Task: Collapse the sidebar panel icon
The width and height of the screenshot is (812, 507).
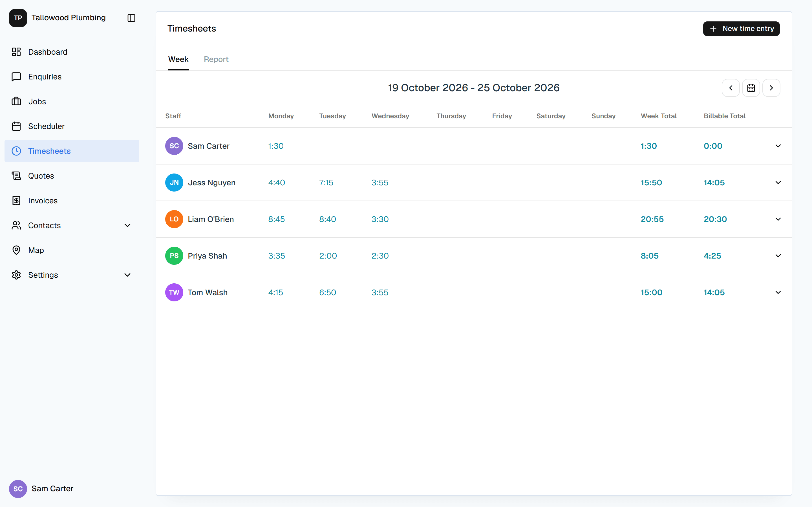Action: [131, 18]
